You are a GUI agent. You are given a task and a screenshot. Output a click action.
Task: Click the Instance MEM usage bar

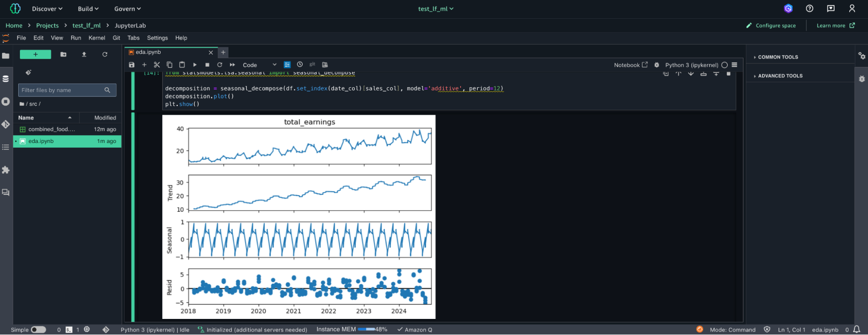pos(366,329)
